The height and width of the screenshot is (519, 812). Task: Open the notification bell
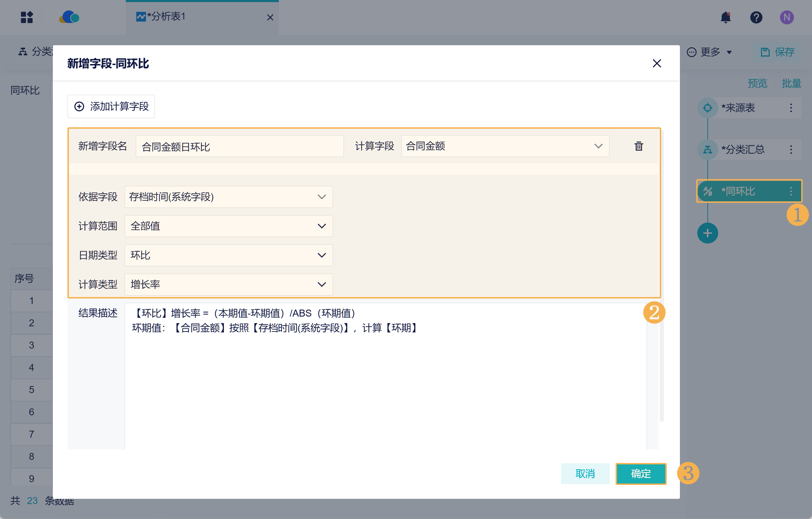click(725, 17)
